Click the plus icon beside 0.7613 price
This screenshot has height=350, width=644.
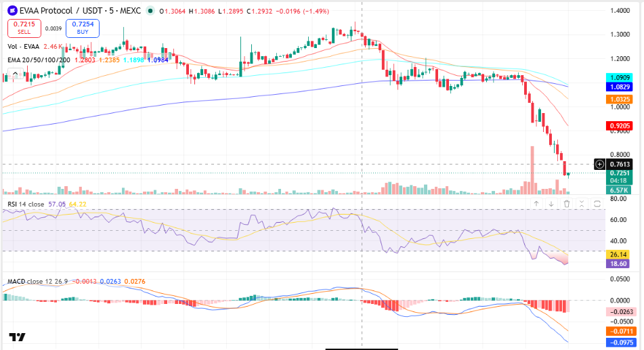point(599,165)
